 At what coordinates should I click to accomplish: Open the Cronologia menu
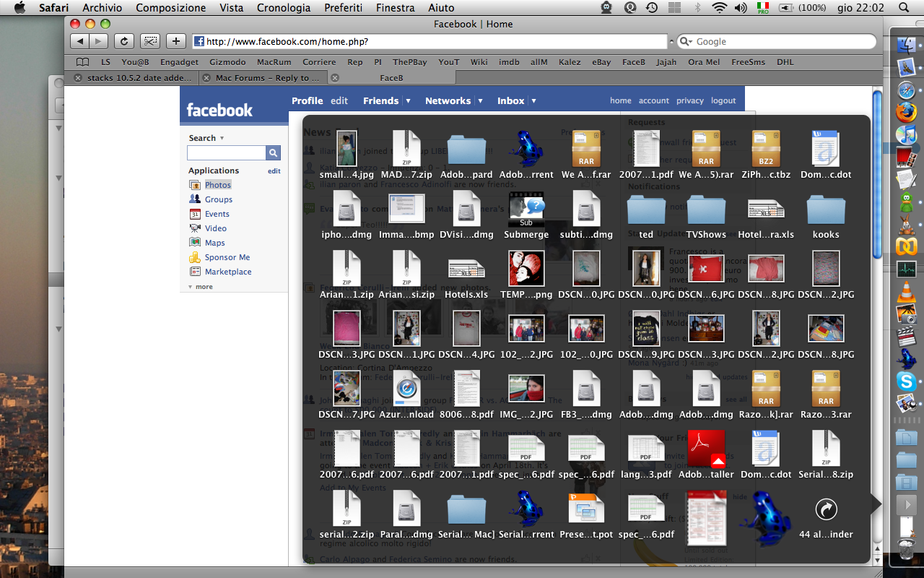point(284,8)
